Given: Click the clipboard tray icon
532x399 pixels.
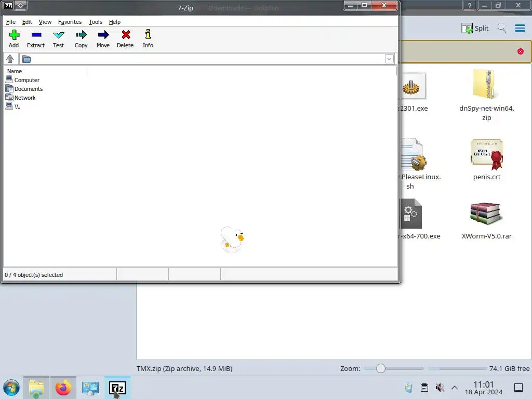Looking at the screenshot, I should [424, 388].
